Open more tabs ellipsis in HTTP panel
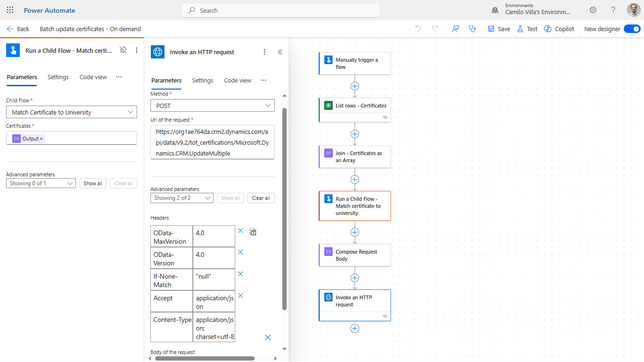Viewport: 644px width, 362px height. [x=264, y=80]
